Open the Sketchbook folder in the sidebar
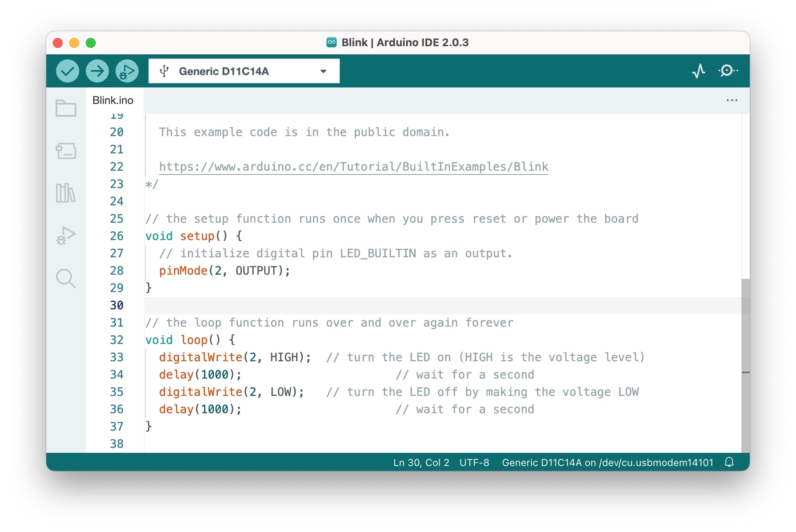Screen dimensions: 796x532 [x=66, y=108]
